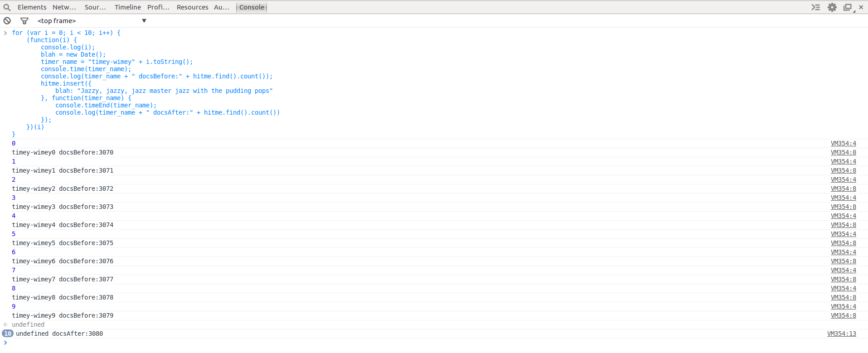
Task: Click the blue output number 5
Action: 14,234
